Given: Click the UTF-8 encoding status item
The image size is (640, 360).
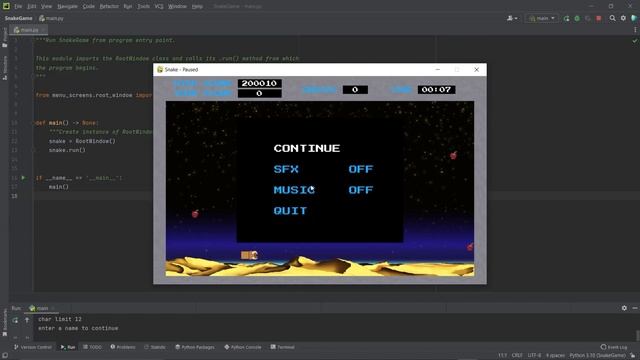Looking at the screenshot, I should click(x=534, y=356).
